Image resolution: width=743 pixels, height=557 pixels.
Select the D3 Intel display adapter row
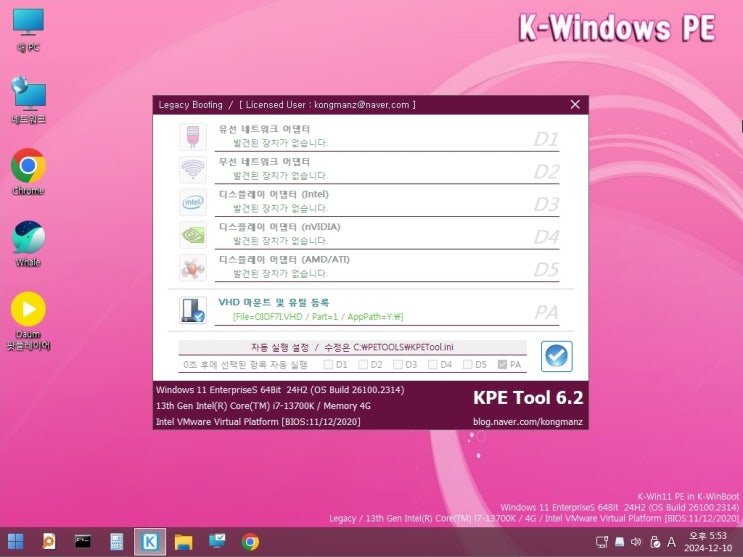coord(387,202)
